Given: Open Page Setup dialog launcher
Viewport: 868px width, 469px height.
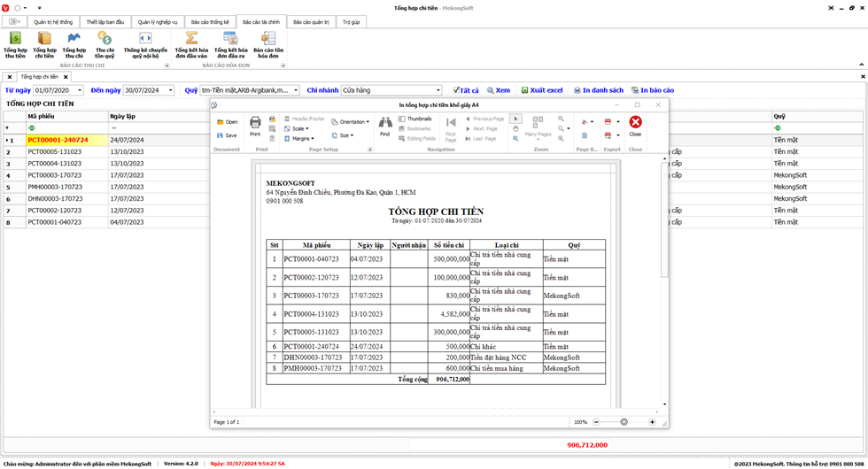Looking at the screenshot, I should coord(370,150).
